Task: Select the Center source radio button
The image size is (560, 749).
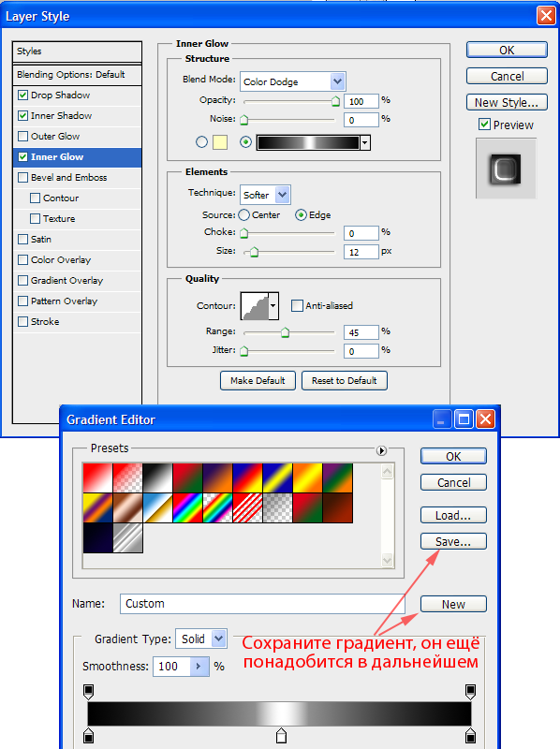Action: coord(243,215)
